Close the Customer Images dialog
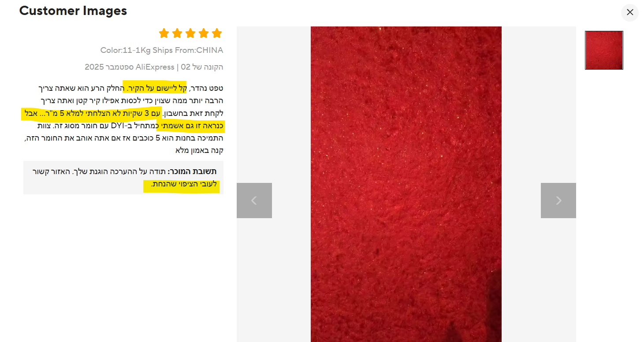Viewport: 644px width, 342px height. coord(630,12)
